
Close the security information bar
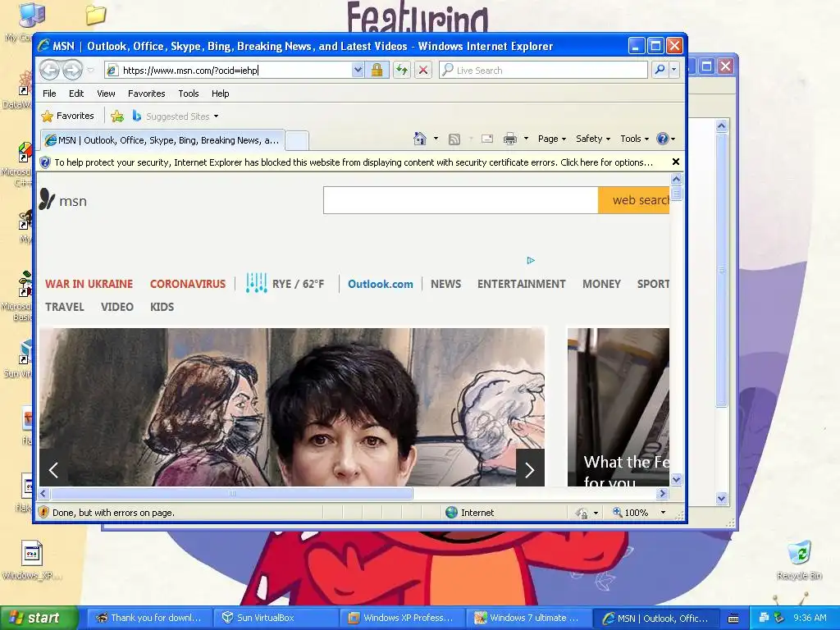[x=676, y=162]
